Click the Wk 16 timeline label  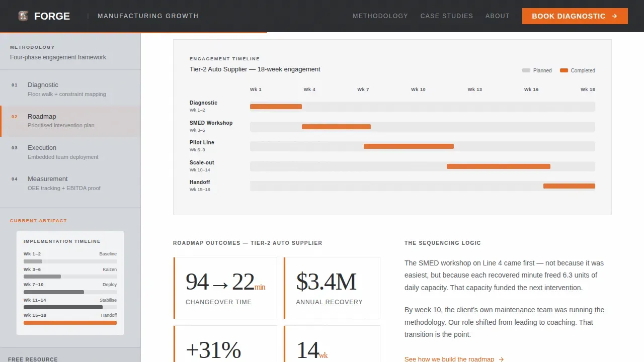[531, 89]
